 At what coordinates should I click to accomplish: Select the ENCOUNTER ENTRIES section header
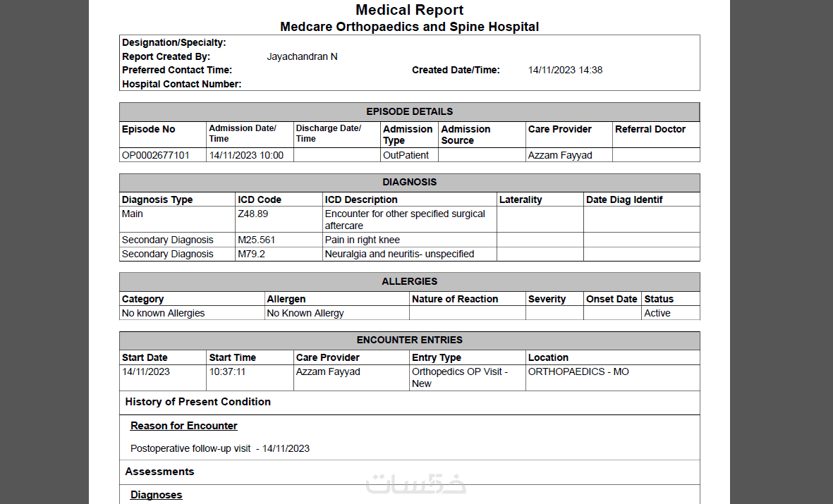(x=409, y=340)
